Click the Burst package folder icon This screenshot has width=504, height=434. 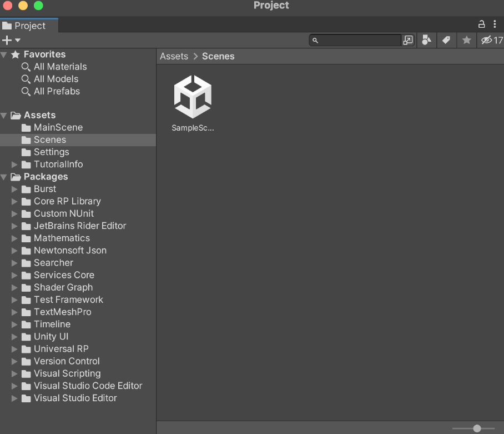[26, 189]
